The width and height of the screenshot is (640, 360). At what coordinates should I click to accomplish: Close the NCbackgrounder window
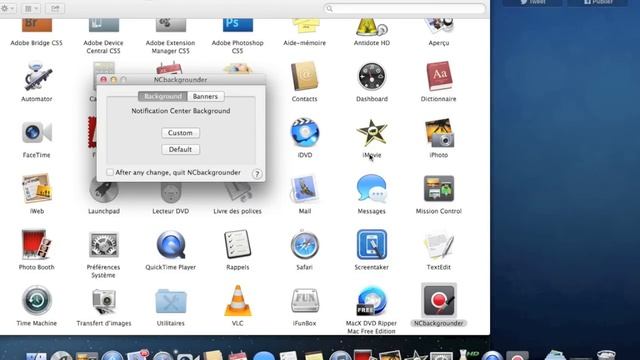103,80
